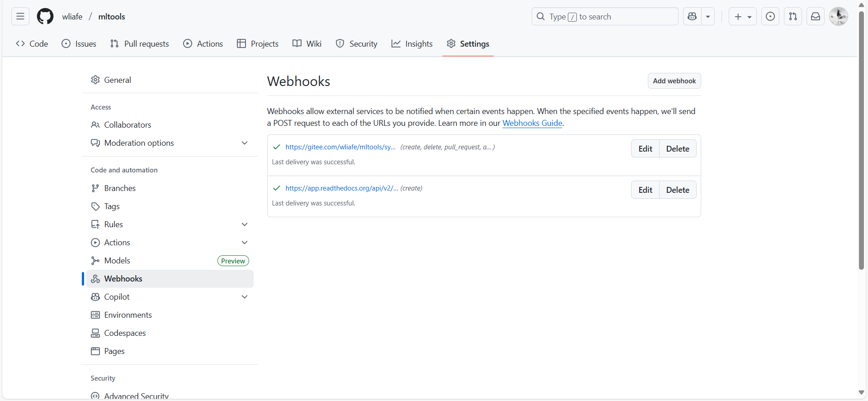Open the user avatar menu
The width and height of the screenshot is (868, 401).
[x=839, y=17]
